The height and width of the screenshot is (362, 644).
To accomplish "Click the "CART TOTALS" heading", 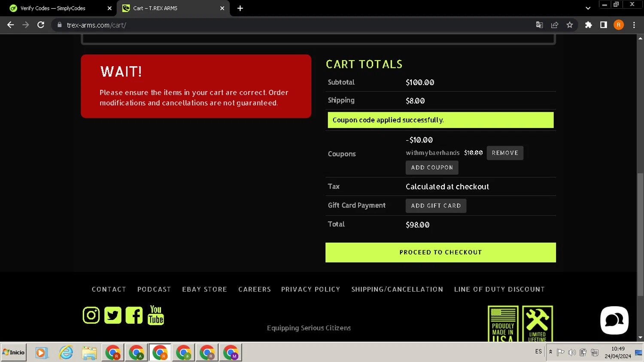I will click(364, 64).
